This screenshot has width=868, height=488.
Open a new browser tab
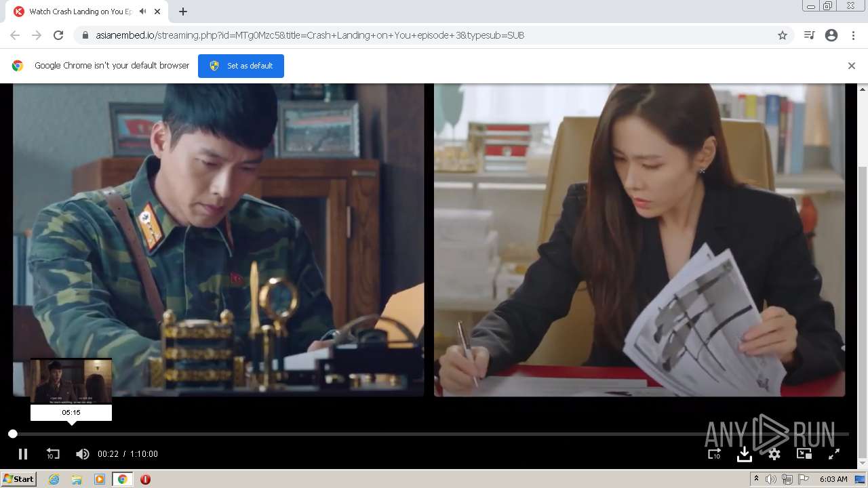[183, 12]
